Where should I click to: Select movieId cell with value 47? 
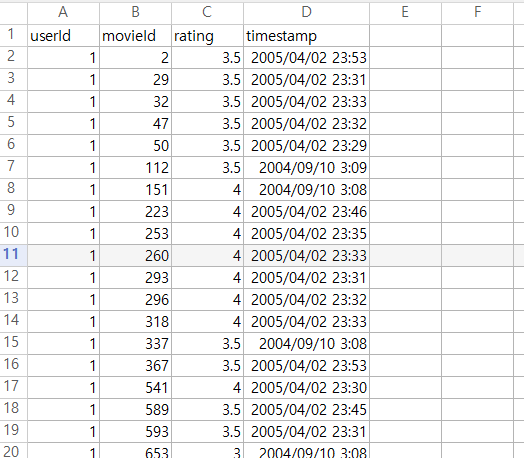click(x=135, y=124)
